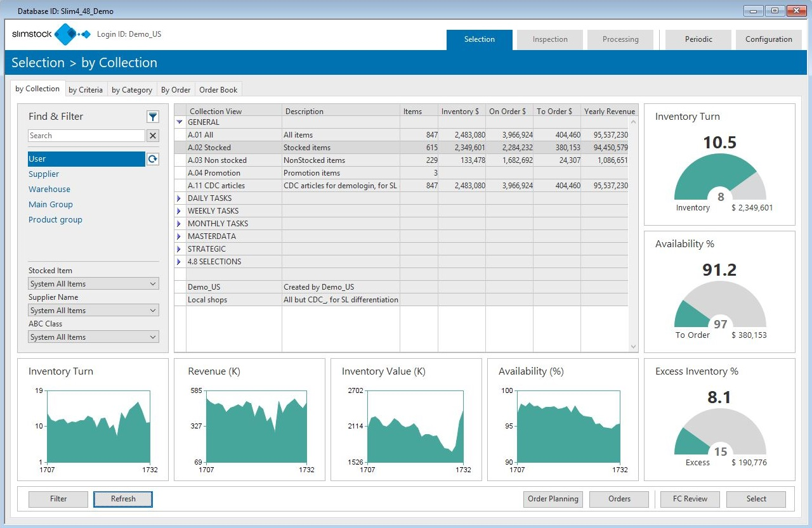Expand the DAILY TASKS group

click(x=180, y=198)
